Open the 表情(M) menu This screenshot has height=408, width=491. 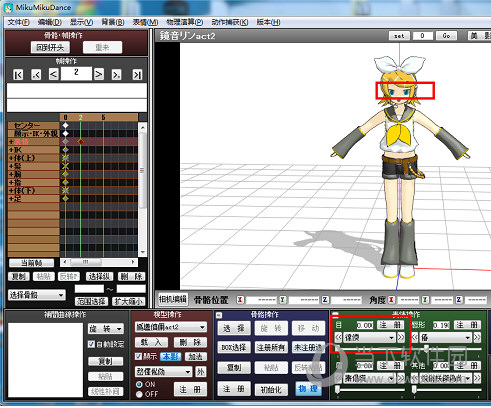pos(145,22)
